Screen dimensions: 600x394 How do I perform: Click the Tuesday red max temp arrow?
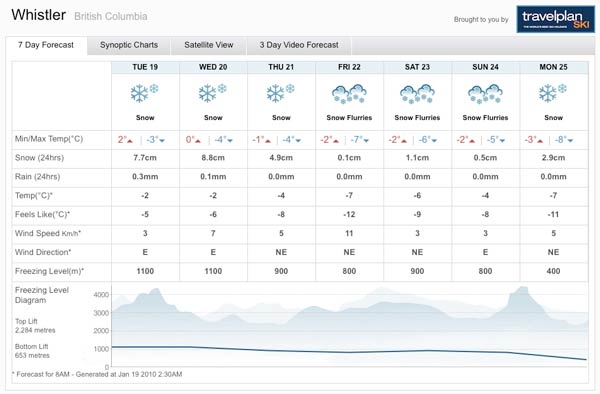pyautogui.click(x=130, y=141)
